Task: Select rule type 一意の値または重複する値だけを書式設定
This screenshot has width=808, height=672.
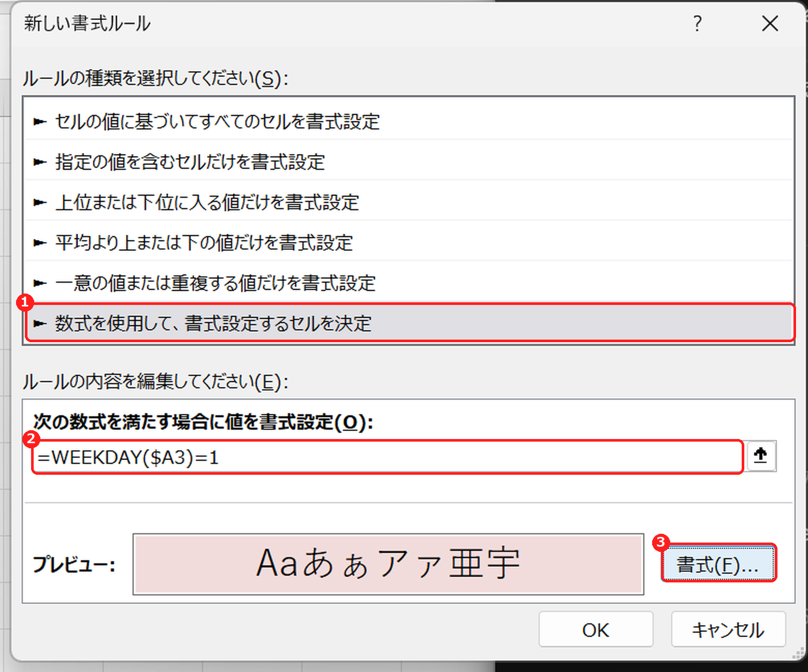Action: [409, 283]
